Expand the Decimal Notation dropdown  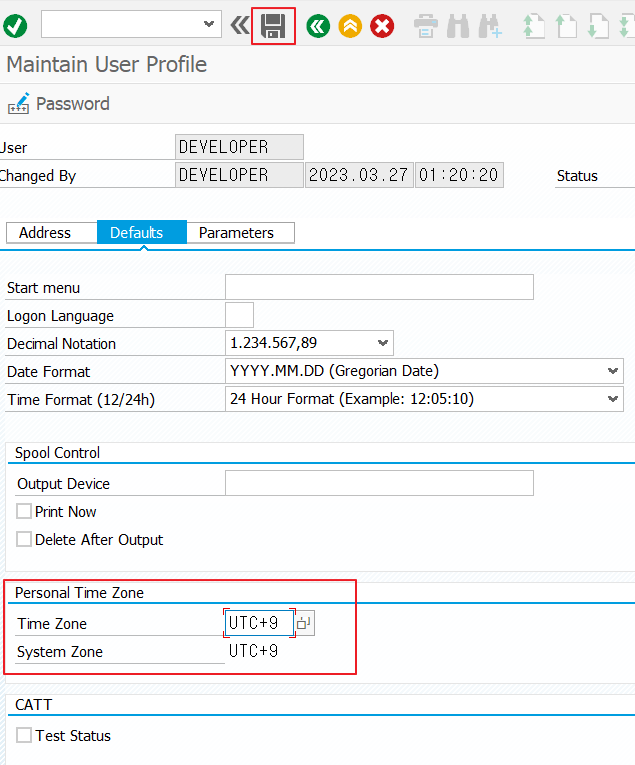tap(383, 343)
